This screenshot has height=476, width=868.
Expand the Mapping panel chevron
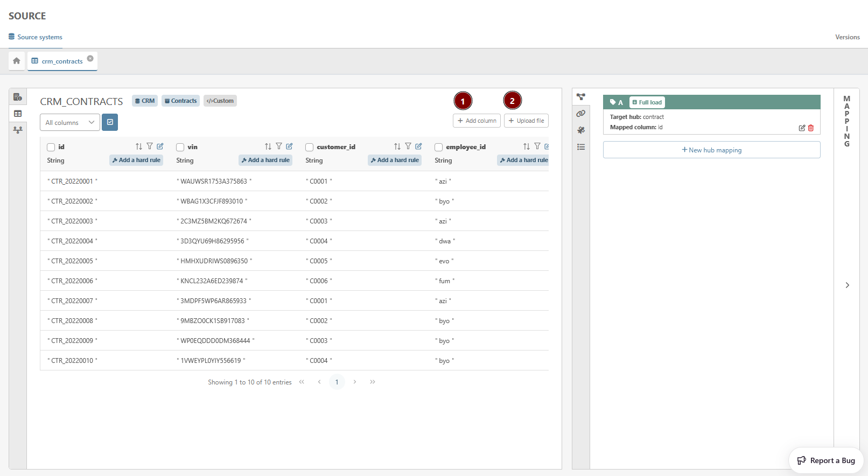click(847, 285)
